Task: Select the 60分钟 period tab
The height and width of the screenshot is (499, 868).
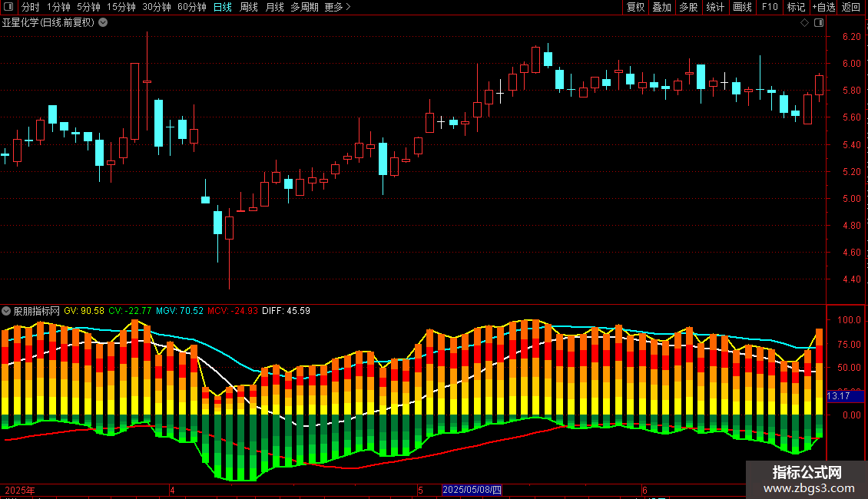Action: [x=192, y=7]
